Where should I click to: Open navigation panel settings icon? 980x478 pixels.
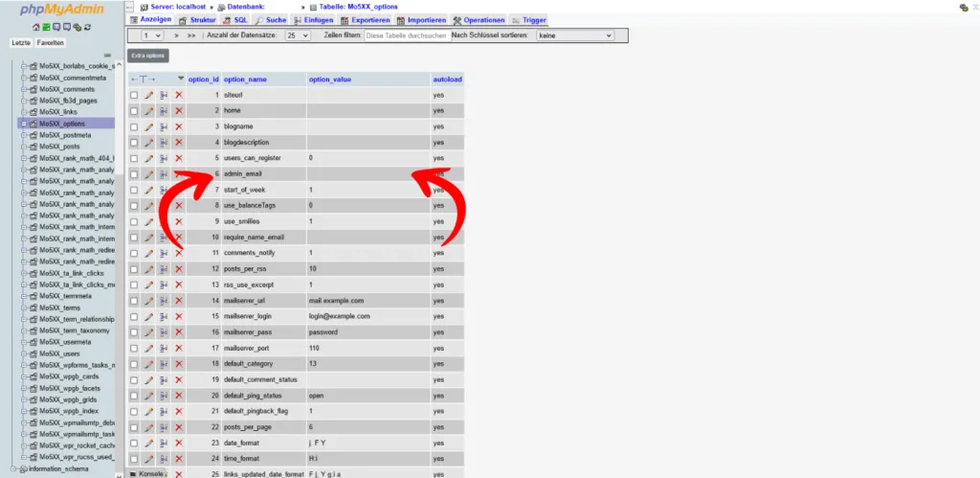tap(78, 28)
